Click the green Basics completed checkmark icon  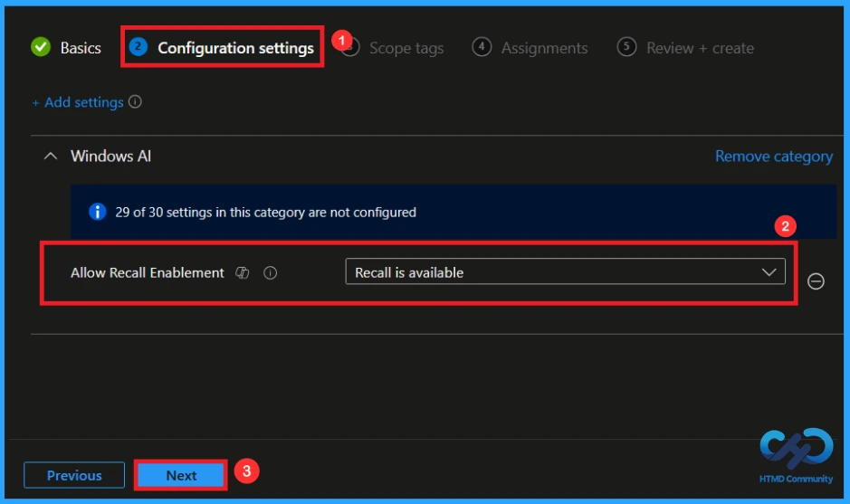click(x=41, y=47)
